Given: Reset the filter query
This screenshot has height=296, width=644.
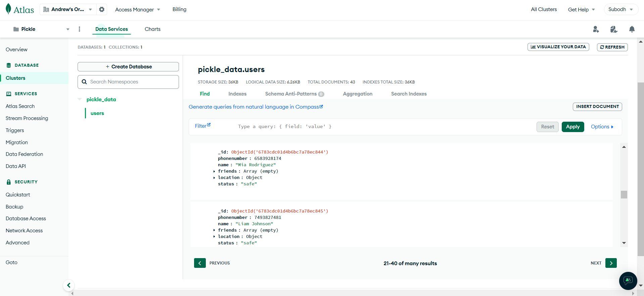Looking at the screenshot, I should [x=548, y=127].
